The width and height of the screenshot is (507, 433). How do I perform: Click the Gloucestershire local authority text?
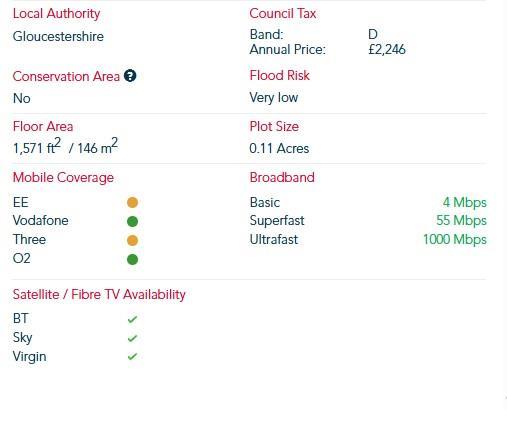(58, 36)
